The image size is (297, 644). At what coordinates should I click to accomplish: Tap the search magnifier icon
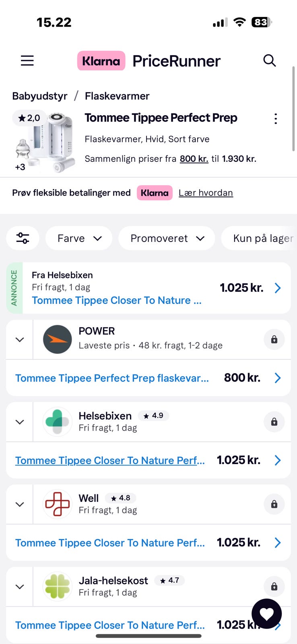point(269,61)
